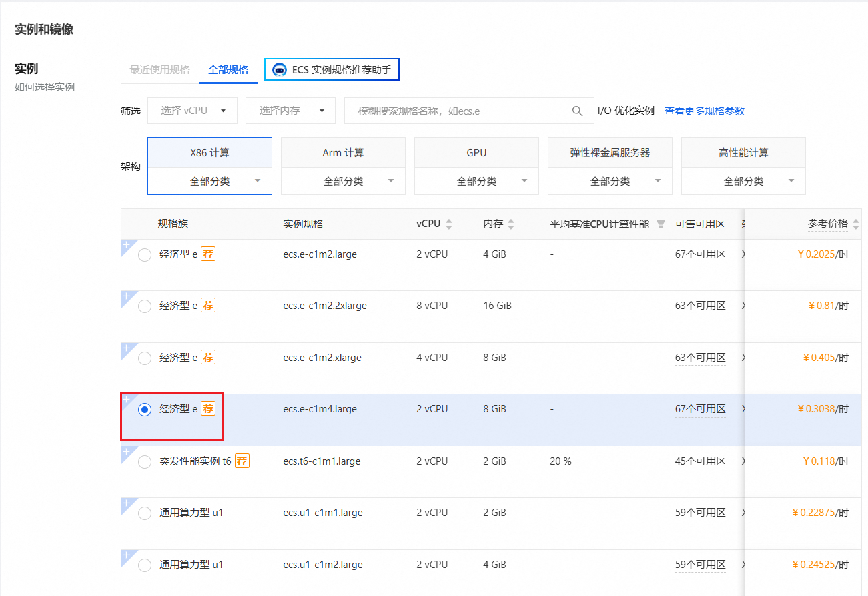
Task: Click price ¥0.2025/时
Action: 823,254
